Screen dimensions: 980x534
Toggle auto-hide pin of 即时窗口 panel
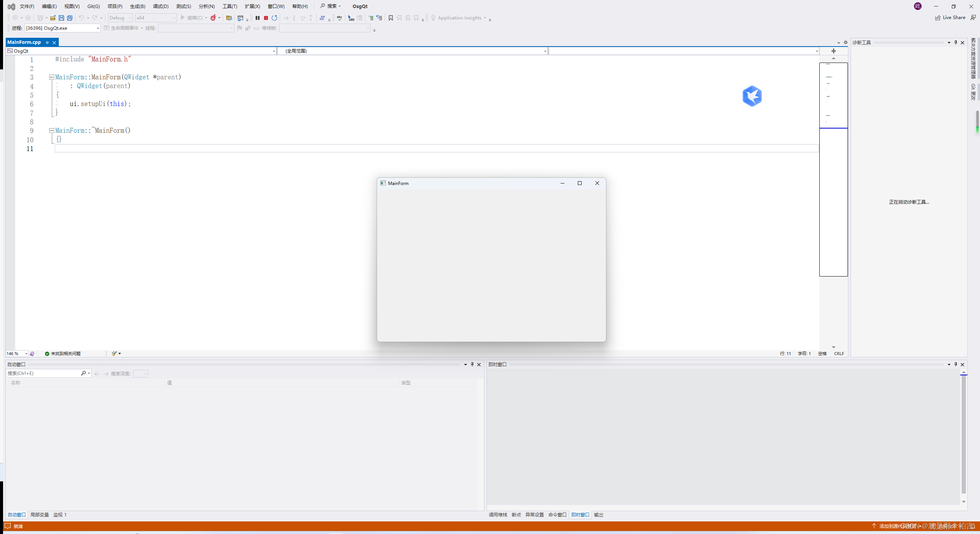pyautogui.click(x=956, y=364)
